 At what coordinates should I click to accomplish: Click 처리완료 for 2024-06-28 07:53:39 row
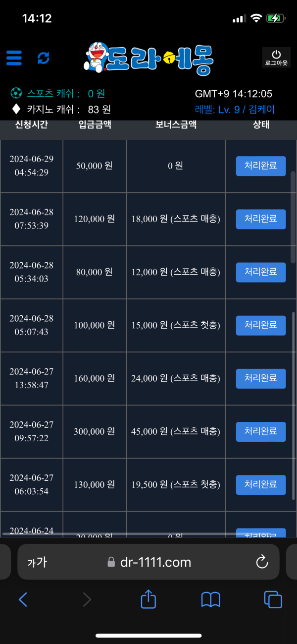261,219
